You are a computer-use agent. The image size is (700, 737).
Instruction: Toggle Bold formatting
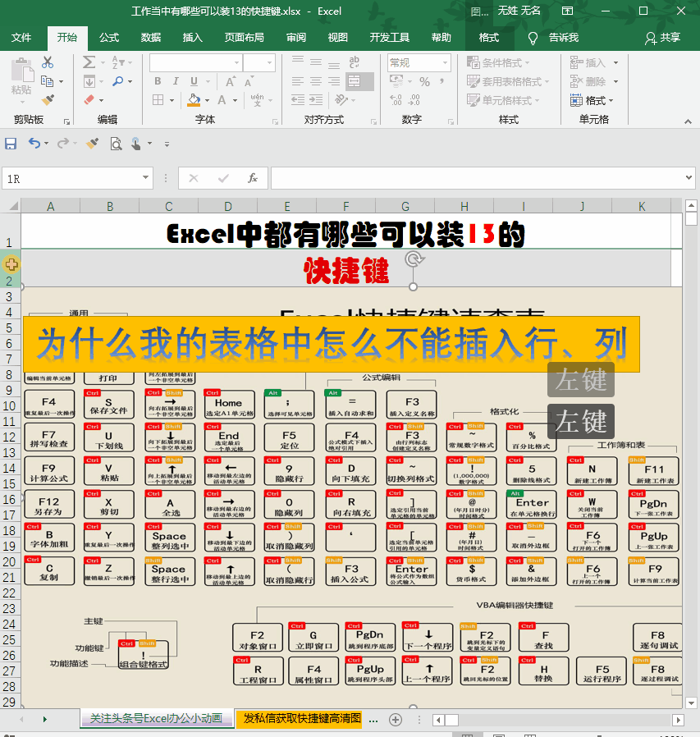click(x=158, y=81)
